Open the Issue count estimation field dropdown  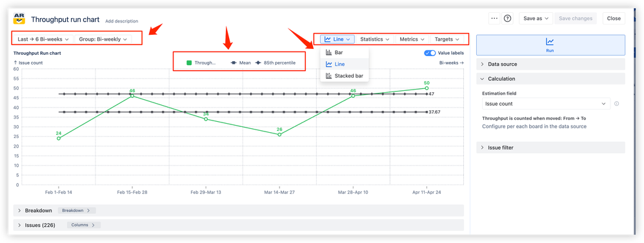click(x=547, y=104)
